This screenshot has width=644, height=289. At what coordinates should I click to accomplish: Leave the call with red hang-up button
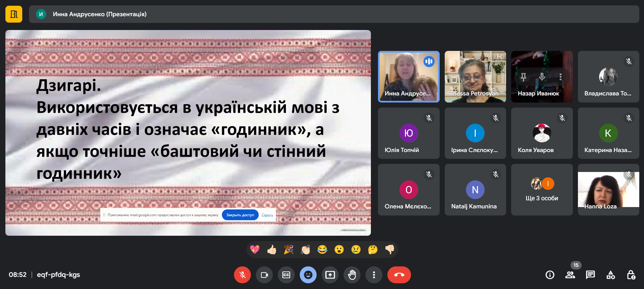[399, 275]
